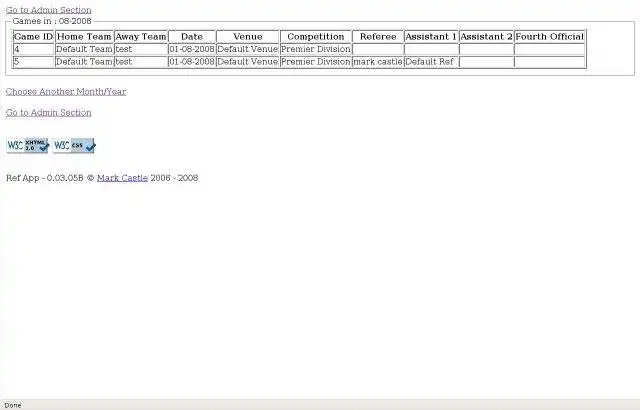640x410 pixels.
Task: Click the Venue column header
Action: pyautogui.click(x=248, y=37)
